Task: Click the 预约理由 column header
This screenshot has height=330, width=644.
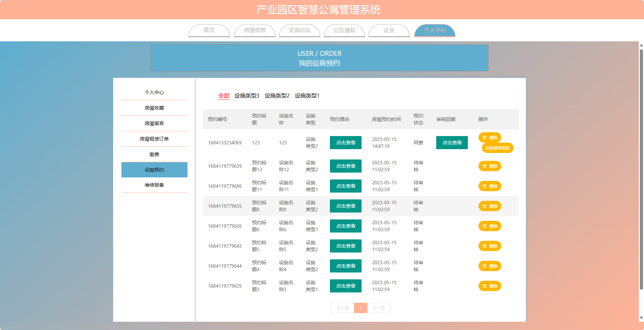Action: point(340,119)
